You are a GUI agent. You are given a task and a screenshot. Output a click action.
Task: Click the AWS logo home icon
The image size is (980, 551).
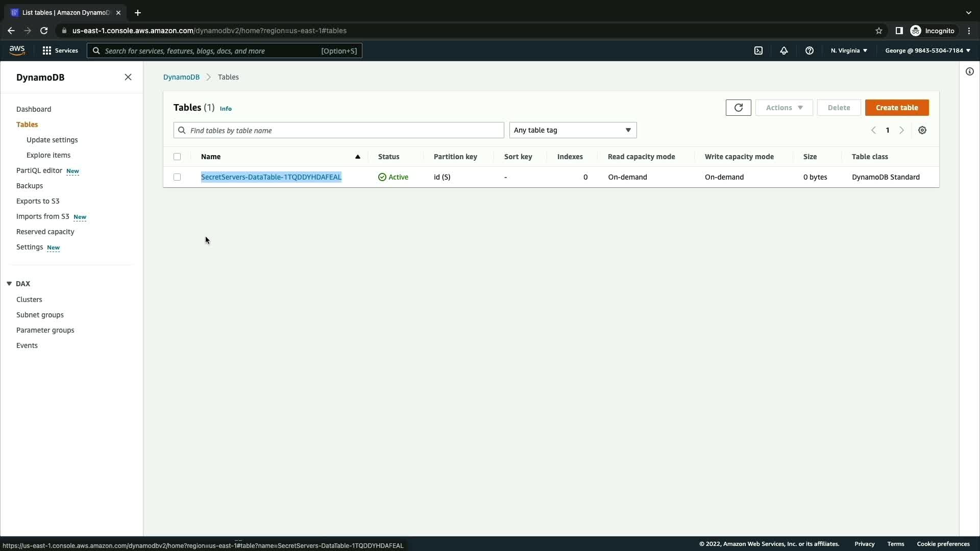coord(17,50)
